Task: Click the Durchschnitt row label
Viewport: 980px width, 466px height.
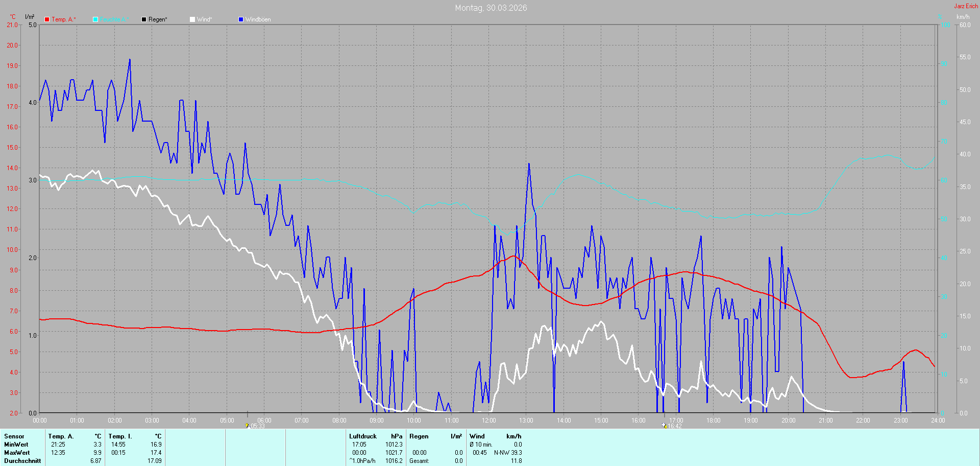Action: [x=22, y=461]
